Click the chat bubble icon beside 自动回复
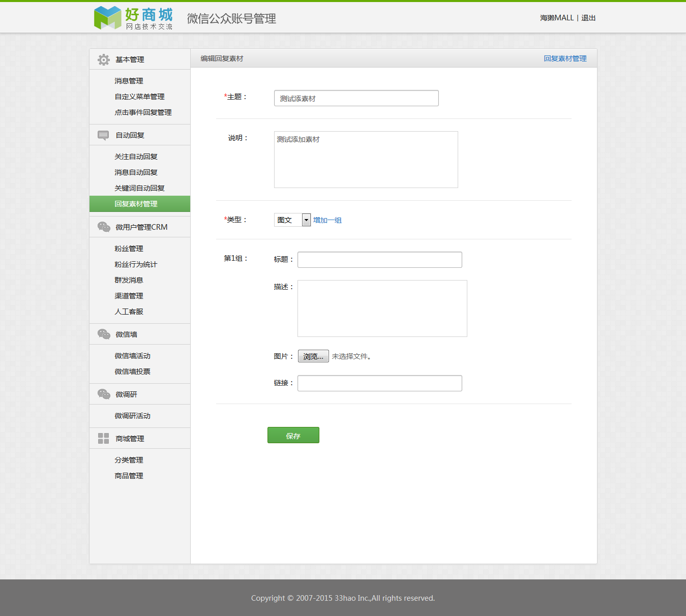686x616 pixels. click(103, 135)
